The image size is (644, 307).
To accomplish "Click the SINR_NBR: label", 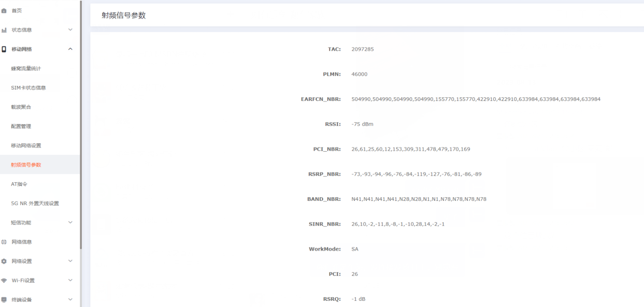I will tap(325, 224).
